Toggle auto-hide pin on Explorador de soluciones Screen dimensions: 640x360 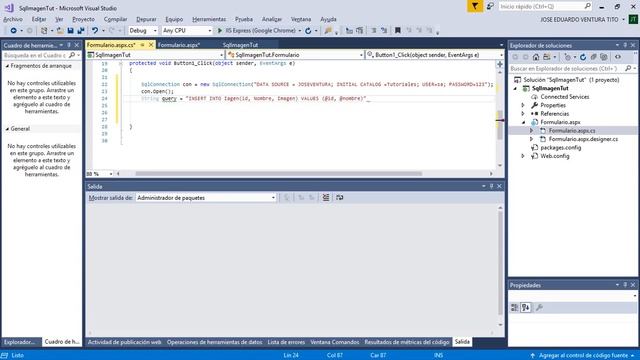625,45
